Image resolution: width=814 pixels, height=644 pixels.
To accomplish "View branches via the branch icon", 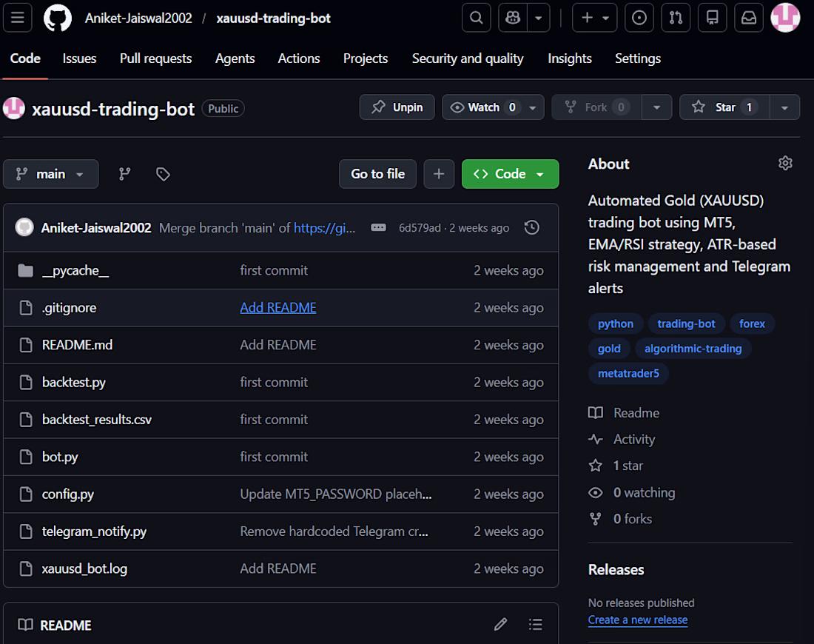I will pyautogui.click(x=124, y=174).
